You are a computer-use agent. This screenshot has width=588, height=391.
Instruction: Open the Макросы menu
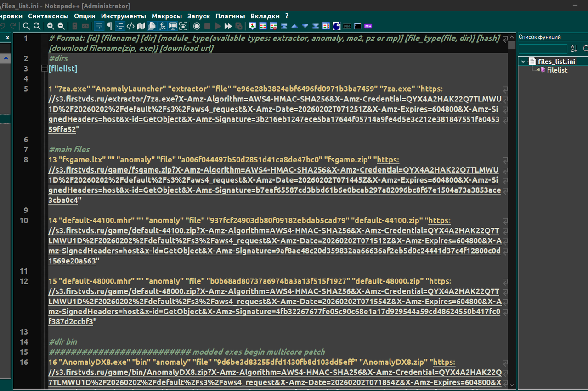click(x=167, y=16)
